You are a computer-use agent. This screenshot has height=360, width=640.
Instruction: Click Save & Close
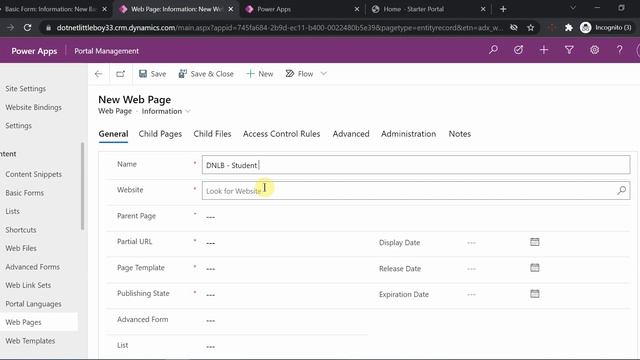[206, 74]
